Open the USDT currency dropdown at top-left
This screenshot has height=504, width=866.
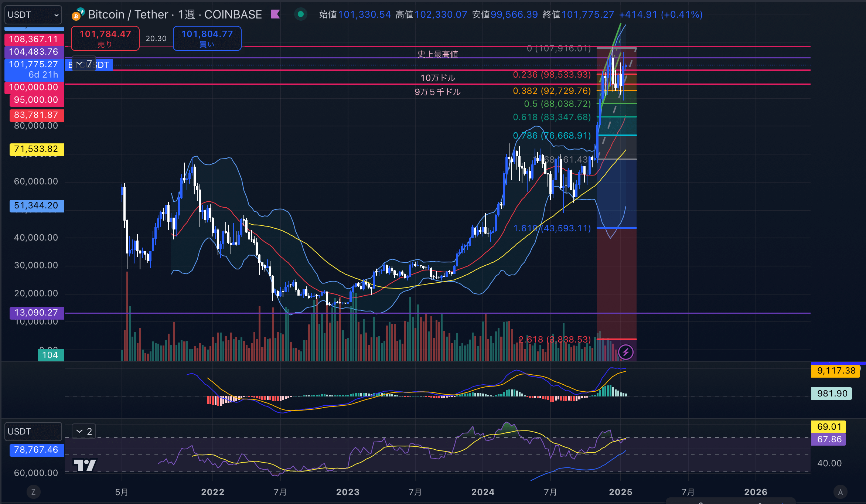pyautogui.click(x=33, y=15)
